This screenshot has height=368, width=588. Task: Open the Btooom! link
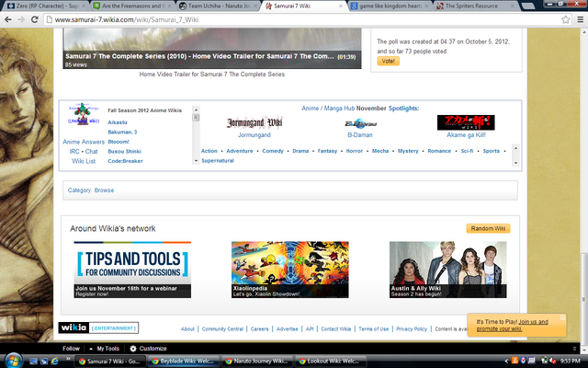(119, 142)
